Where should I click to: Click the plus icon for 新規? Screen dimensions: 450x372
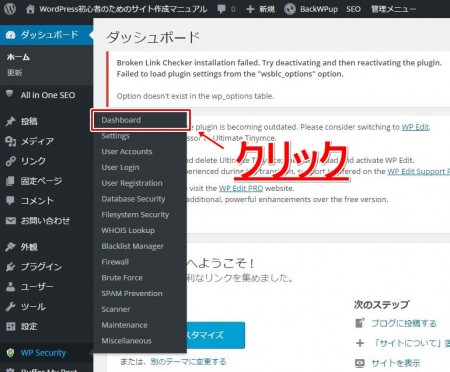click(x=250, y=9)
